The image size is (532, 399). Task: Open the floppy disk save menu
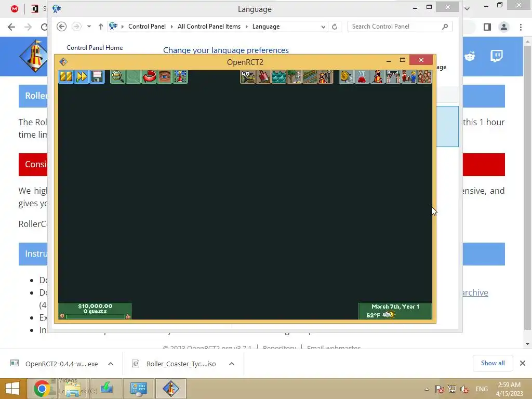[x=97, y=77]
